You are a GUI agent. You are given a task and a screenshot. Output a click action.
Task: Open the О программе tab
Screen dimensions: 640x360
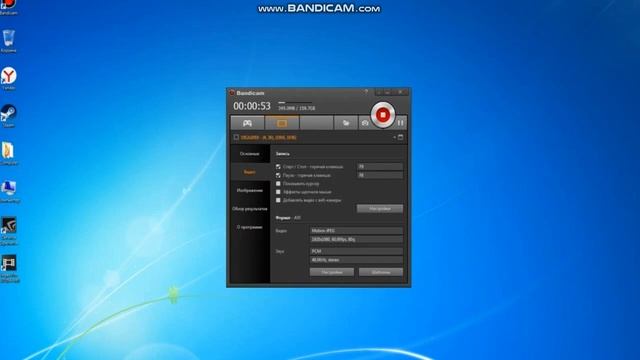249,227
